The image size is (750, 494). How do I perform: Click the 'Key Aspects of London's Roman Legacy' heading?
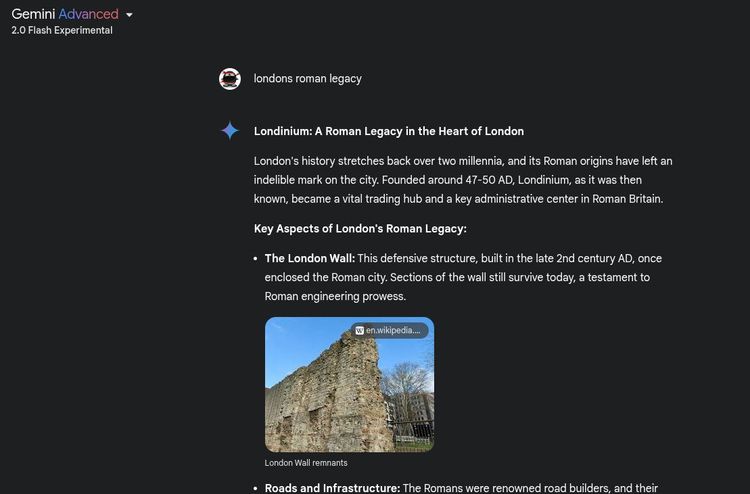tap(360, 229)
